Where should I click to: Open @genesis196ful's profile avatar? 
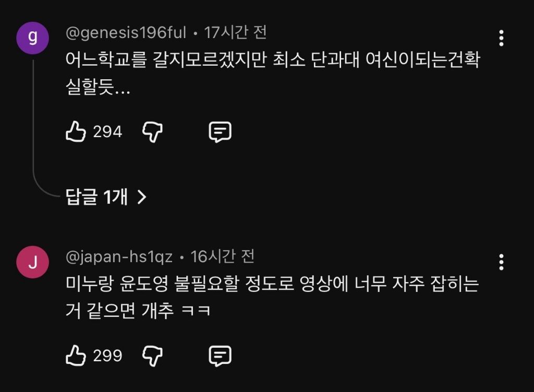pos(32,38)
